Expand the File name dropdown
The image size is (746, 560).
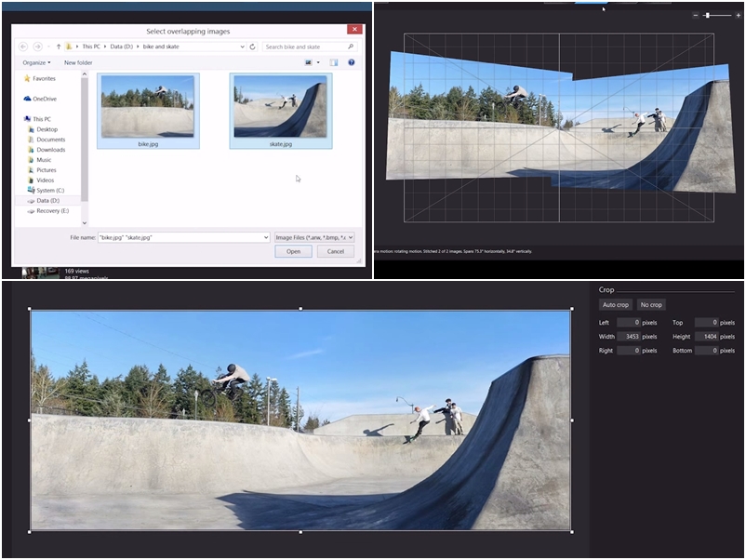coord(266,237)
